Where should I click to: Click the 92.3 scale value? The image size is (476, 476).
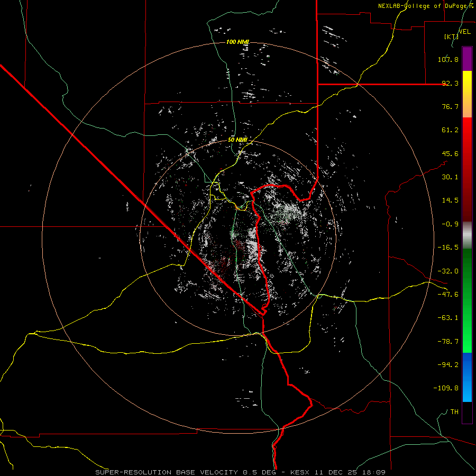coord(450,83)
